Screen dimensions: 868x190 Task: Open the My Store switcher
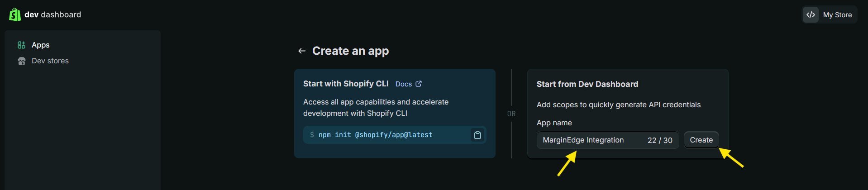pos(837,15)
